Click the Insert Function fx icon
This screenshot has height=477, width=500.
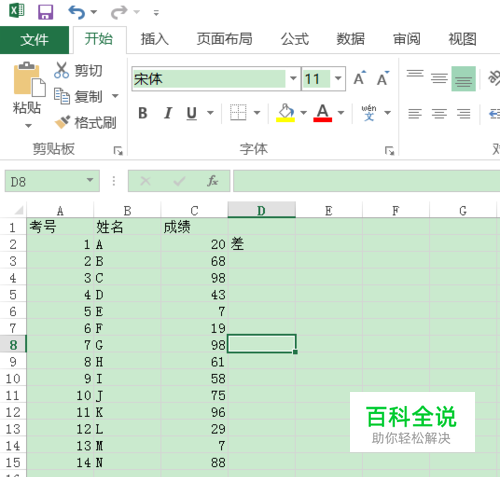tap(212, 181)
